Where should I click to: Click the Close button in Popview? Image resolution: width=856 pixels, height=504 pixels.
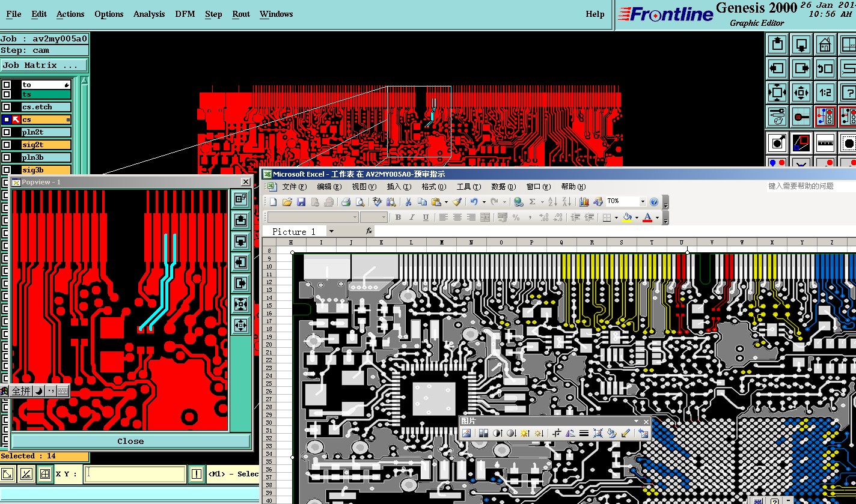pos(130,441)
